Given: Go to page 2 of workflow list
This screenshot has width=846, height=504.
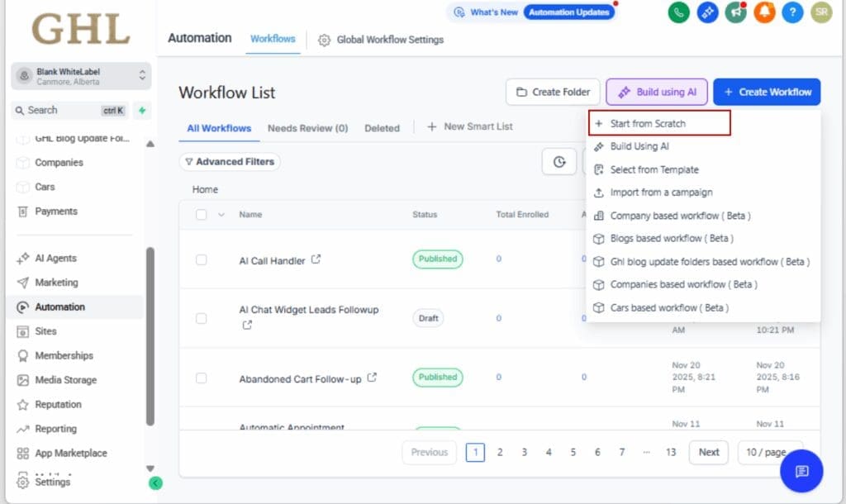Looking at the screenshot, I should point(500,452).
